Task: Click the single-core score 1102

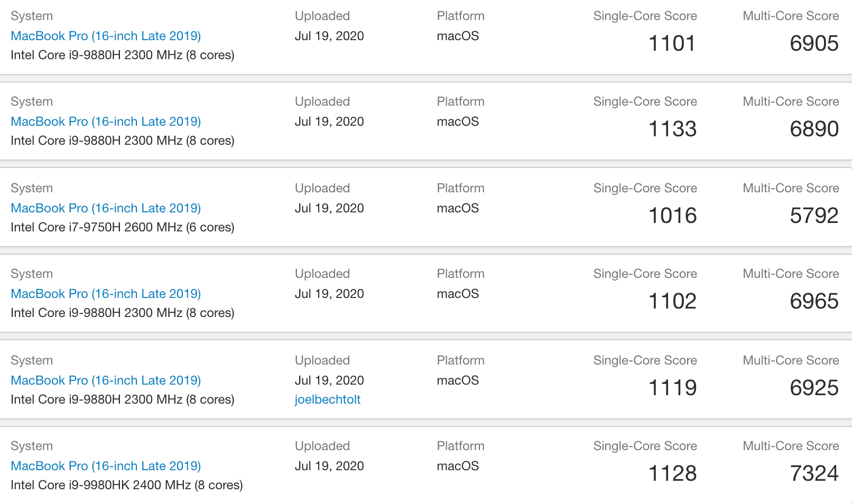Action: (672, 301)
